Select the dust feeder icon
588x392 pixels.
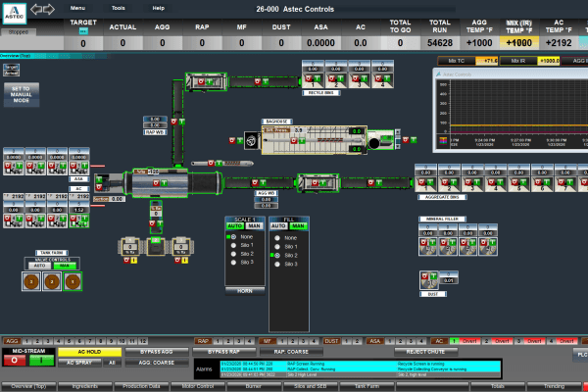tap(428, 280)
